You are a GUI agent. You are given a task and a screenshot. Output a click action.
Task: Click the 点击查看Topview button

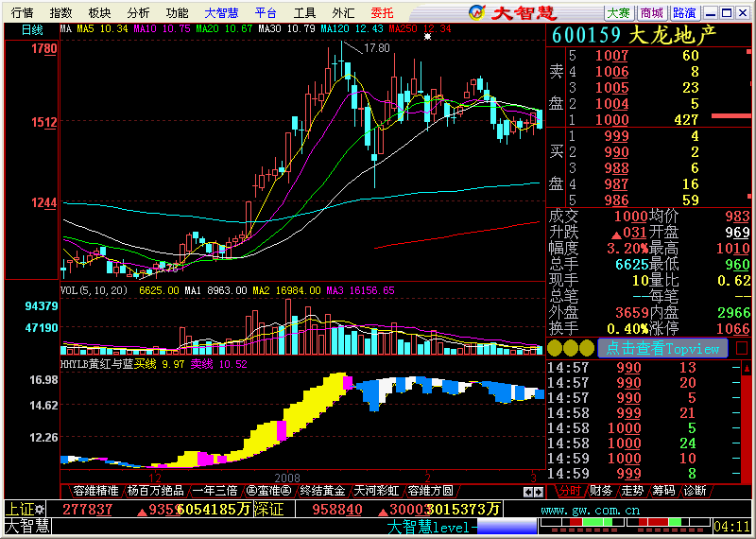tap(662, 348)
